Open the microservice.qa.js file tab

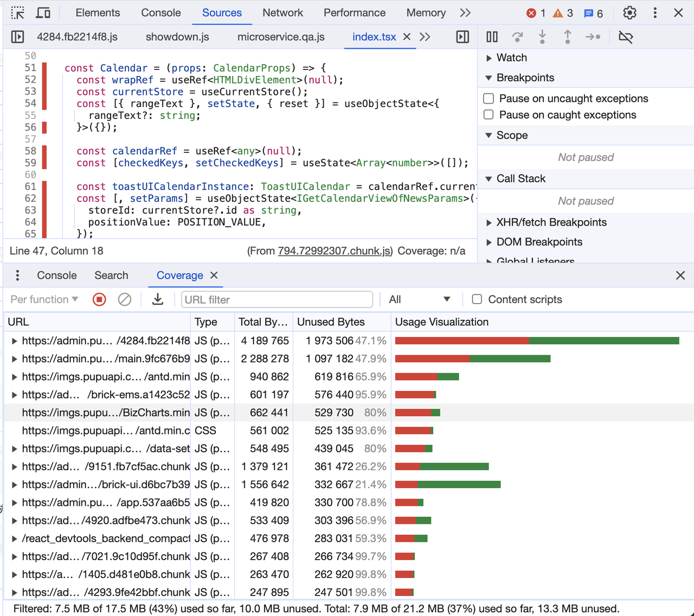(x=281, y=37)
